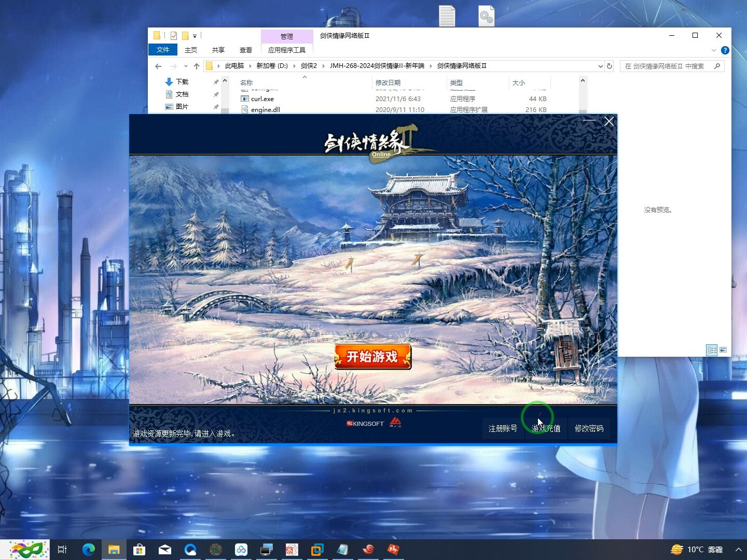Click the Kingsoft logo in the launcher footer
This screenshot has height=560, width=747.
(365, 424)
